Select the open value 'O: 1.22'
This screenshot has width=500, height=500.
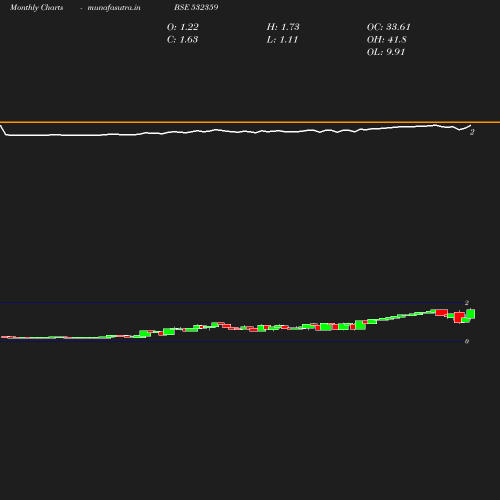click(x=183, y=27)
